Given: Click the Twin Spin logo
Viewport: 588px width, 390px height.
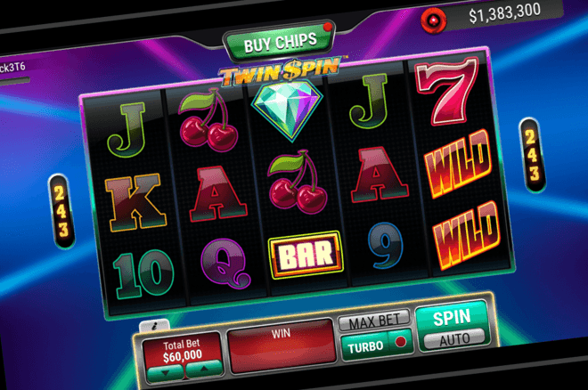Looking at the screenshot, I should point(280,70).
